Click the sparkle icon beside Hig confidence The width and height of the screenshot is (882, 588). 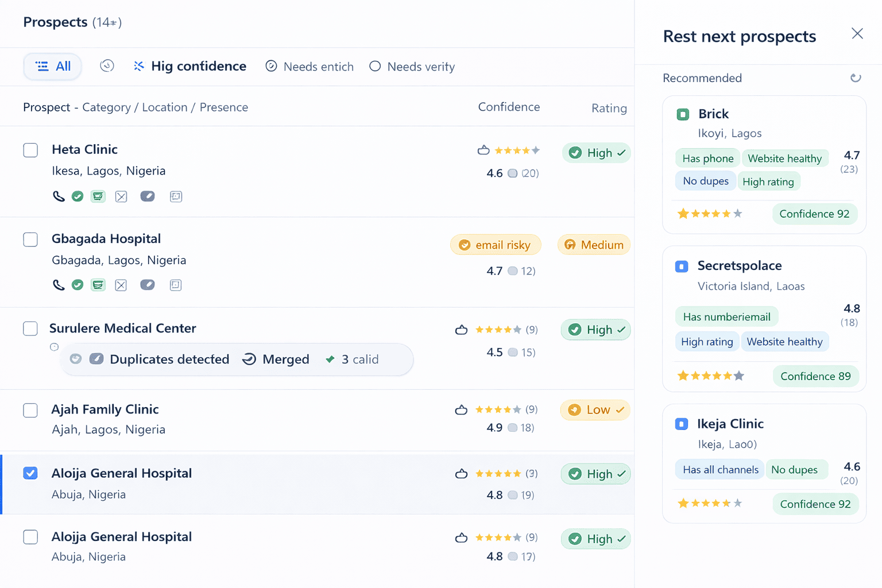(x=138, y=66)
